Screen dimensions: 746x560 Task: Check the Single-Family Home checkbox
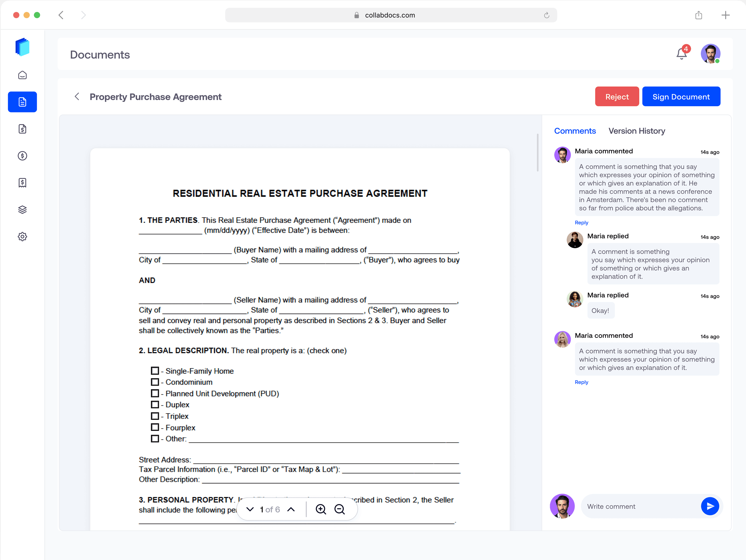coord(155,371)
